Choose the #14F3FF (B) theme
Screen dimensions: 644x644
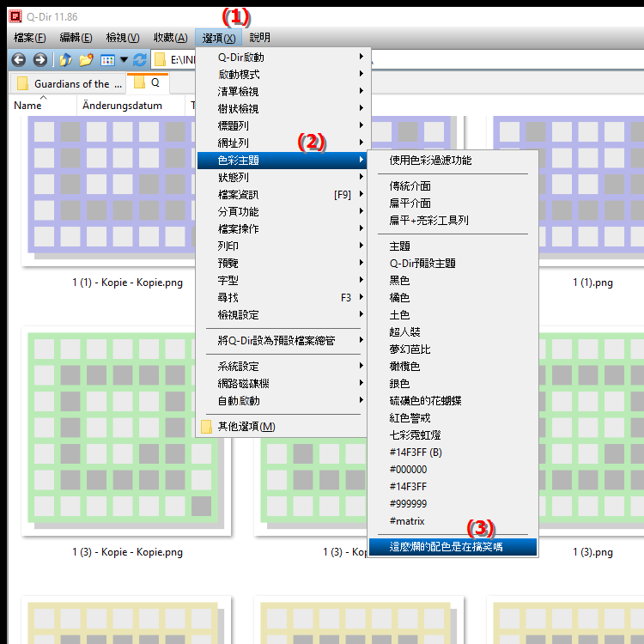pyautogui.click(x=453, y=453)
